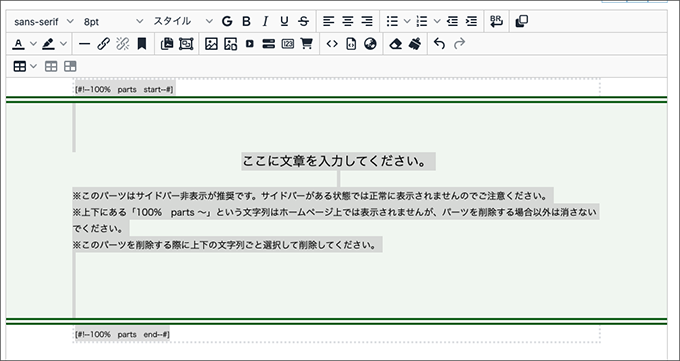Viewport: 680px width, 361px height.
Task: Undo the last action
Action: coord(439,44)
